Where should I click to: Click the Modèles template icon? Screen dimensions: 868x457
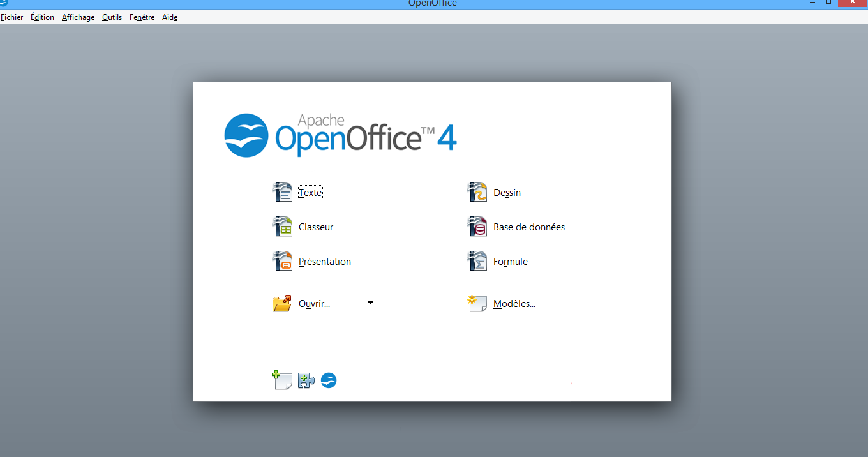tap(477, 303)
